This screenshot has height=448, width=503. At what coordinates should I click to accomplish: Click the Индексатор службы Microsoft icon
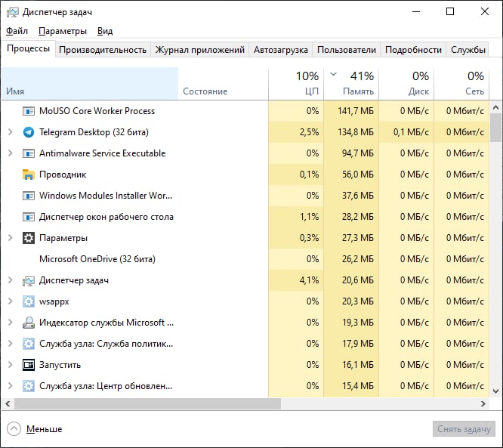[x=29, y=323]
